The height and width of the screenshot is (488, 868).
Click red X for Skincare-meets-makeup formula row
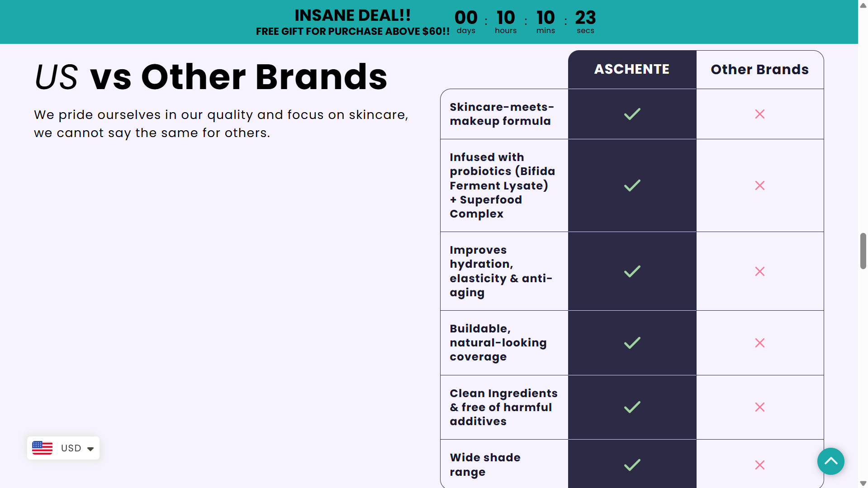(759, 114)
